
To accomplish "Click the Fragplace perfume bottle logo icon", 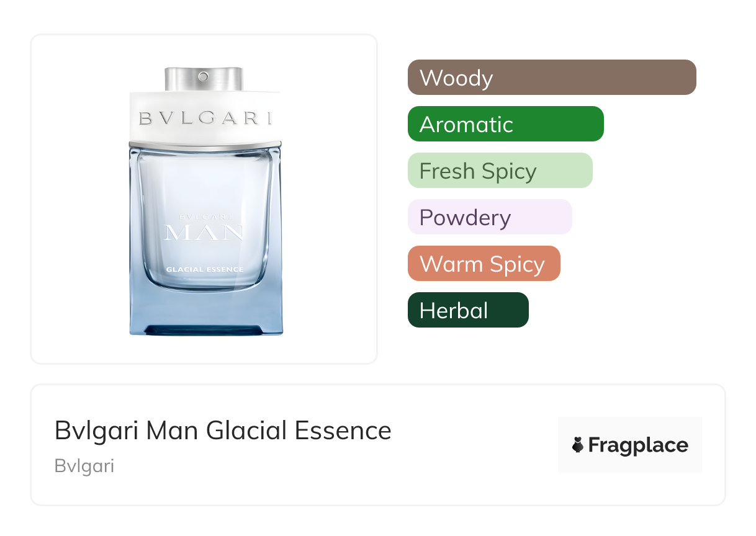I will point(577,445).
